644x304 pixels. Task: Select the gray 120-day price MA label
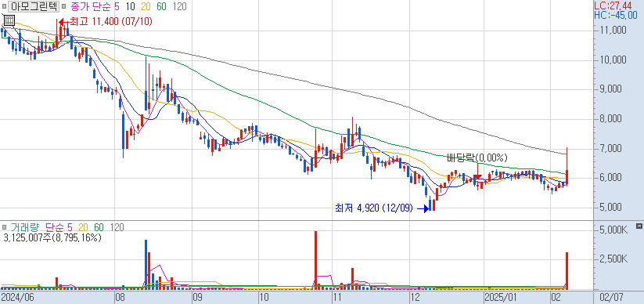[x=179, y=6]
